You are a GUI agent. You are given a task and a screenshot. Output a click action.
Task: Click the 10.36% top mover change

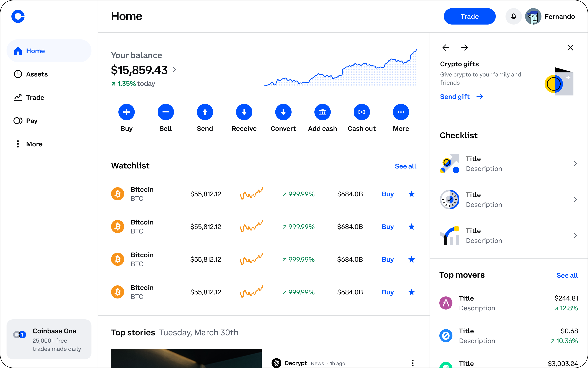564,341
